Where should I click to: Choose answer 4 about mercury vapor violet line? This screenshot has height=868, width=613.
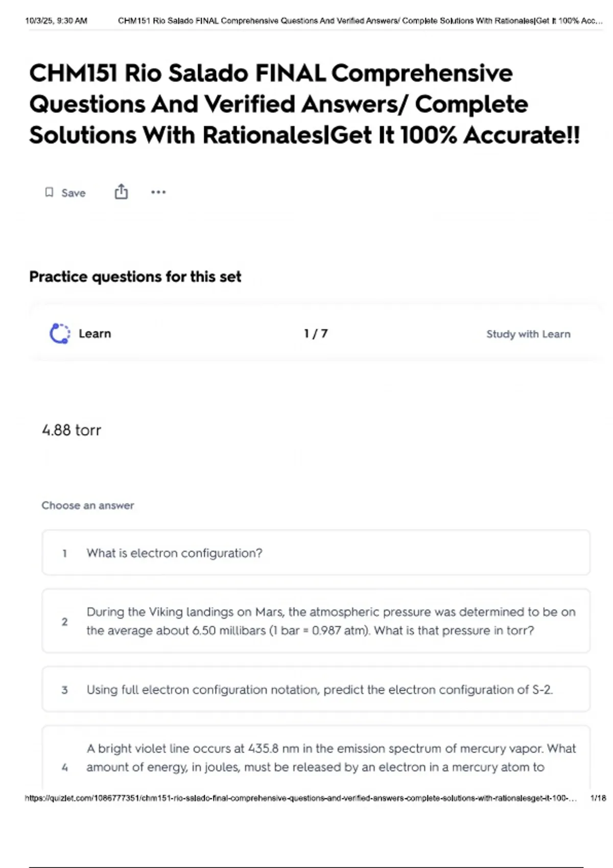coord(316,758)
